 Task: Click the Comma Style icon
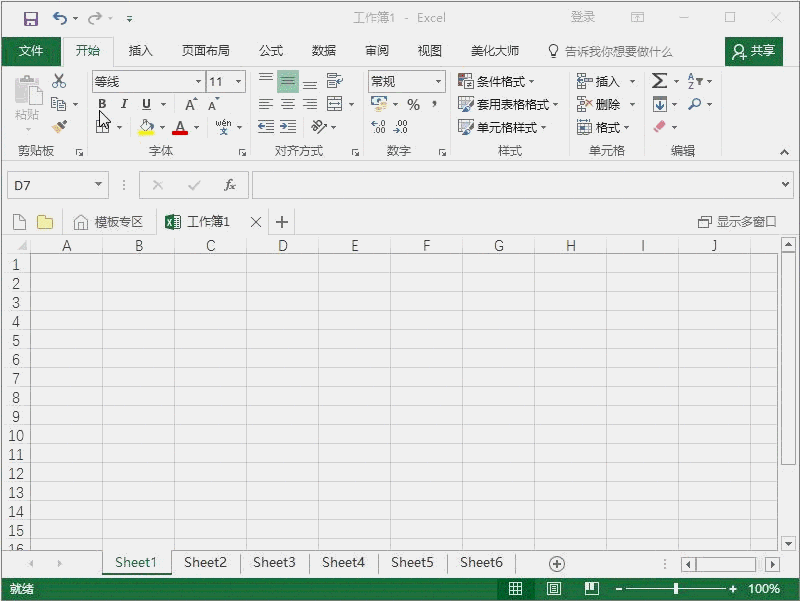pyautogui.click(x=435, y=104)
